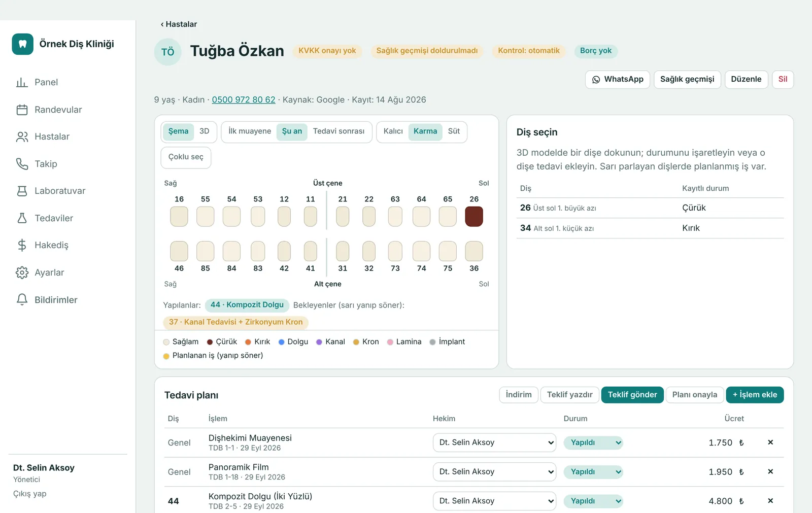The image size is (812, 513).
Task: Open the Panel chart icon in sidebar
Action: click(x=22, y=82)
